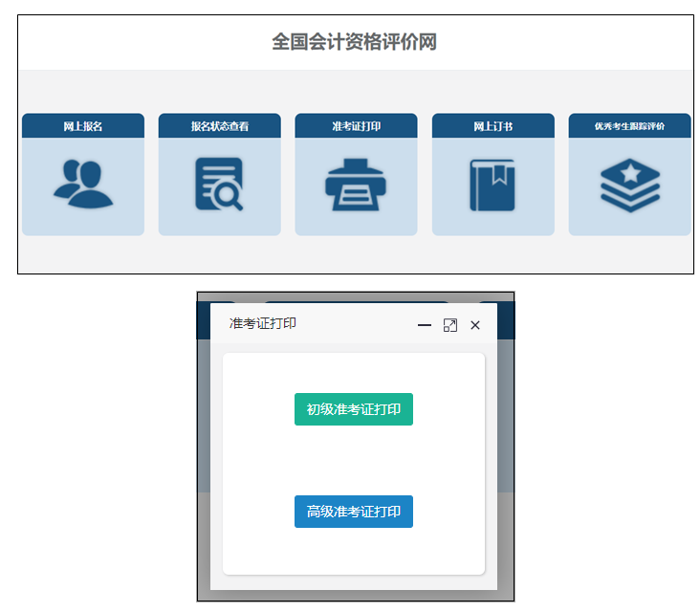Click the 准考证打印 dialog title text
Screen dimensions: 700x612
[262, 323]
